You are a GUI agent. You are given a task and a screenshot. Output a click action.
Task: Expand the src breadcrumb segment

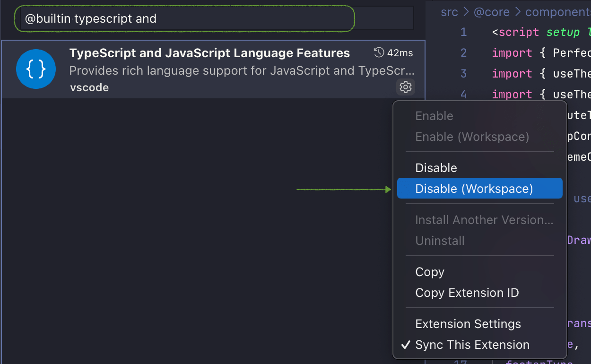point(449,12)
